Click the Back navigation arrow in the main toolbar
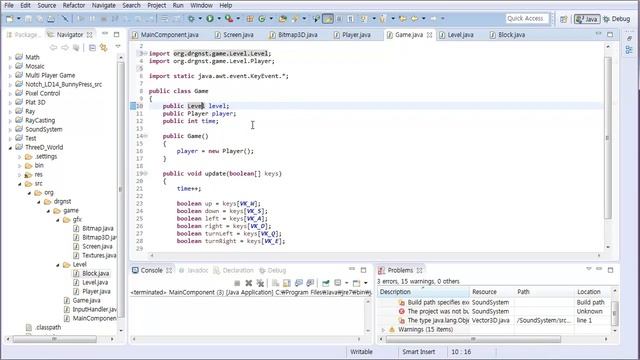Screen dimensions: 640x360 click(414, 19)
